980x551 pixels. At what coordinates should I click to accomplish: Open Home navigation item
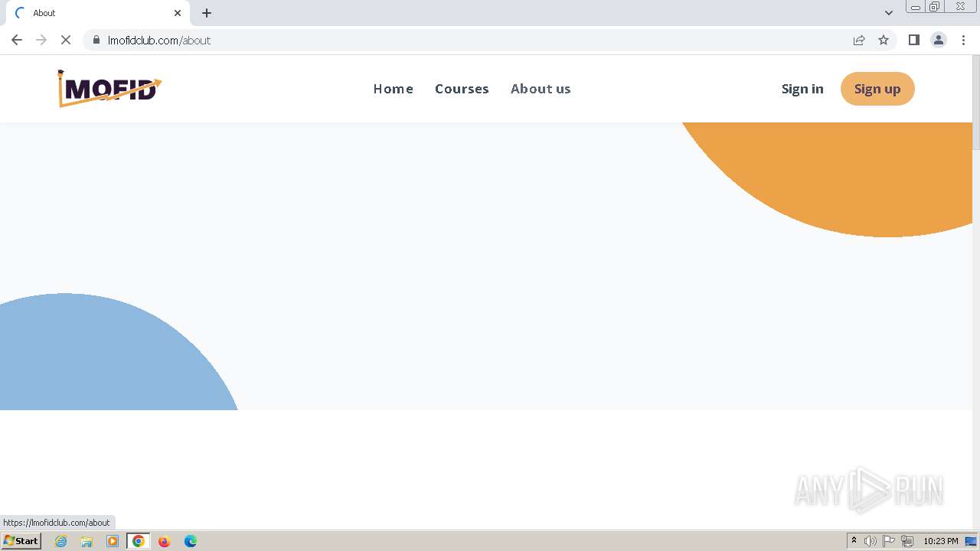(x=394, y=89)
